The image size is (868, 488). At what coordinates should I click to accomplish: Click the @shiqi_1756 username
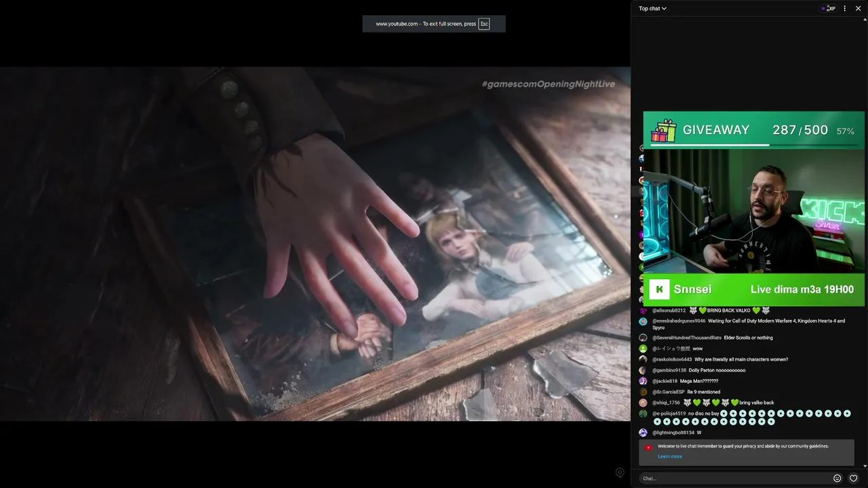coord(666,403)
